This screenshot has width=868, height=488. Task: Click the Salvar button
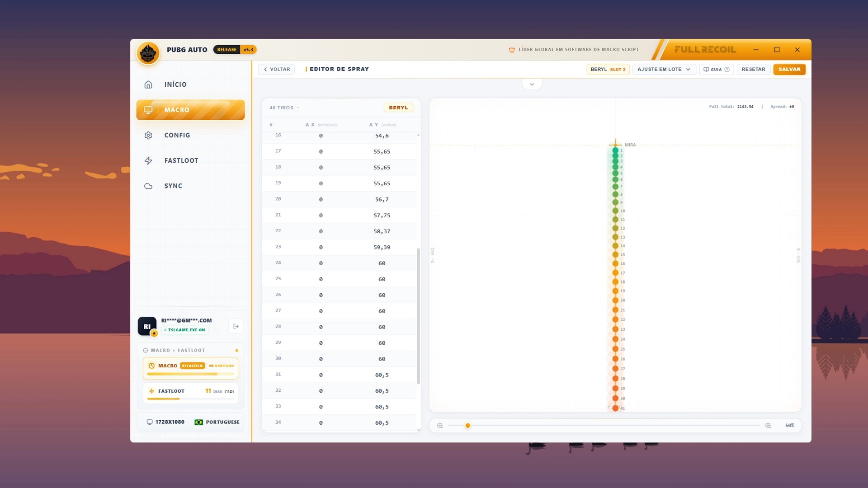(x=789, y=69)
